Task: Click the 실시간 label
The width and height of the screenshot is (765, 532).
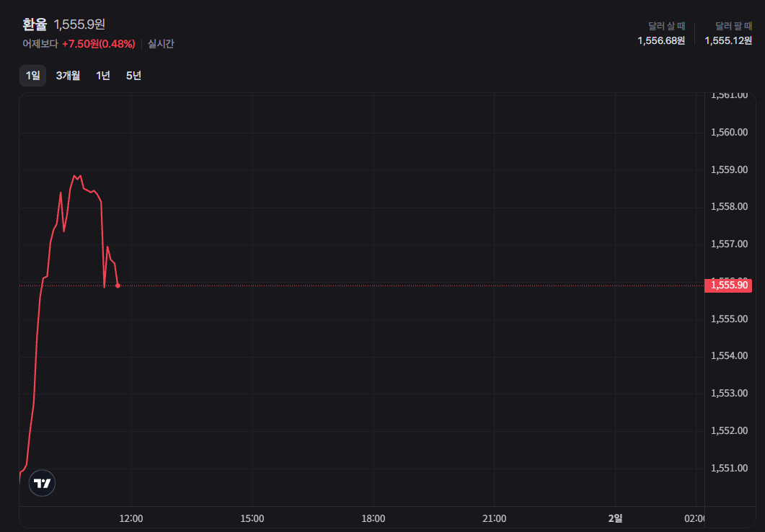Action: (x=161, y=44)
